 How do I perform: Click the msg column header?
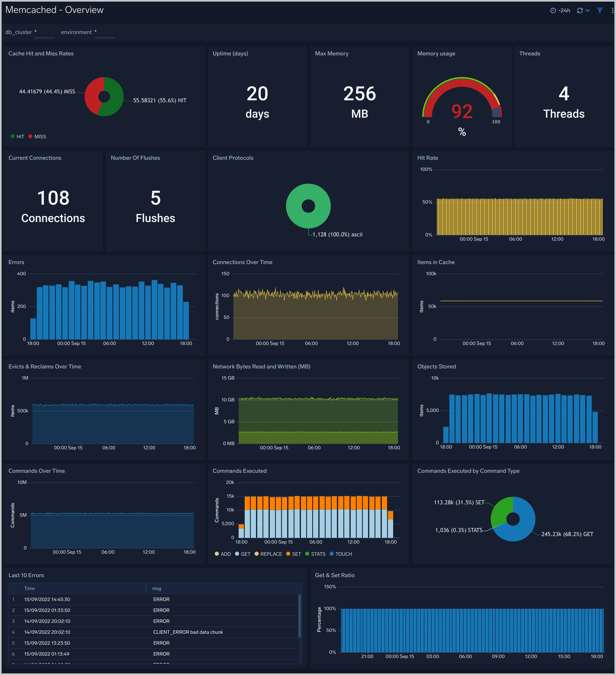(x=157, y=588)
